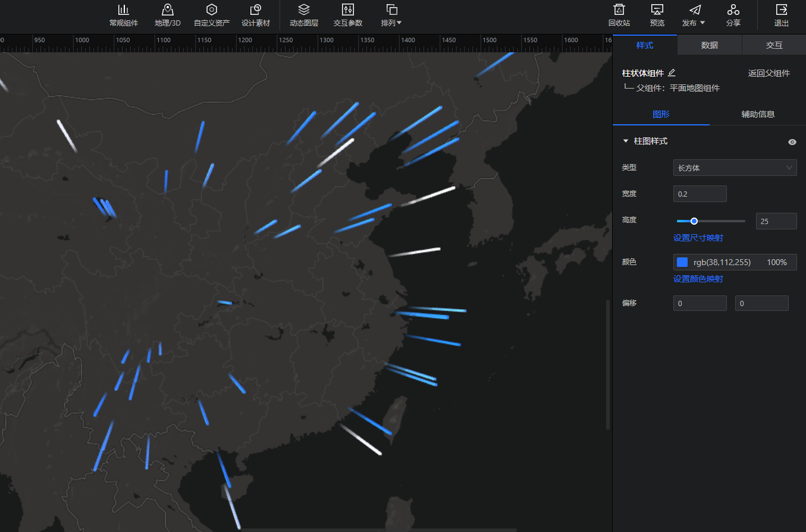Open the 动态图层 layers panel

coord(303,10)
